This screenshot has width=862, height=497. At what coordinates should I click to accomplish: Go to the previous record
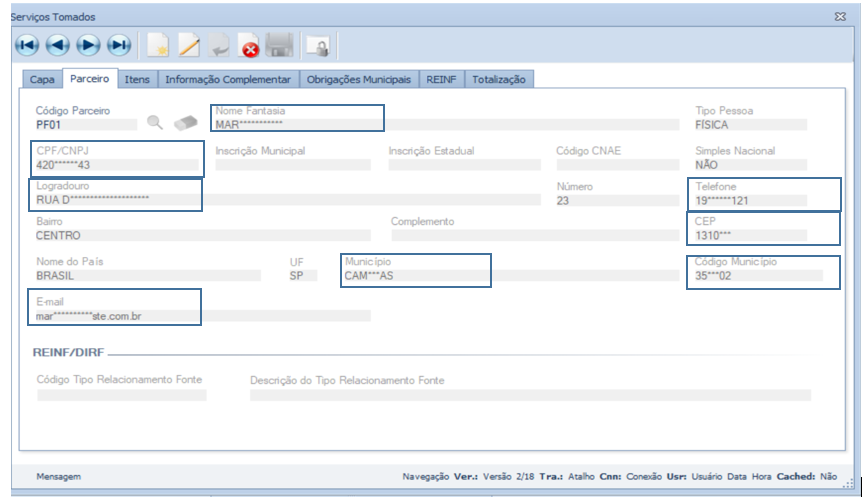[58, 45]
